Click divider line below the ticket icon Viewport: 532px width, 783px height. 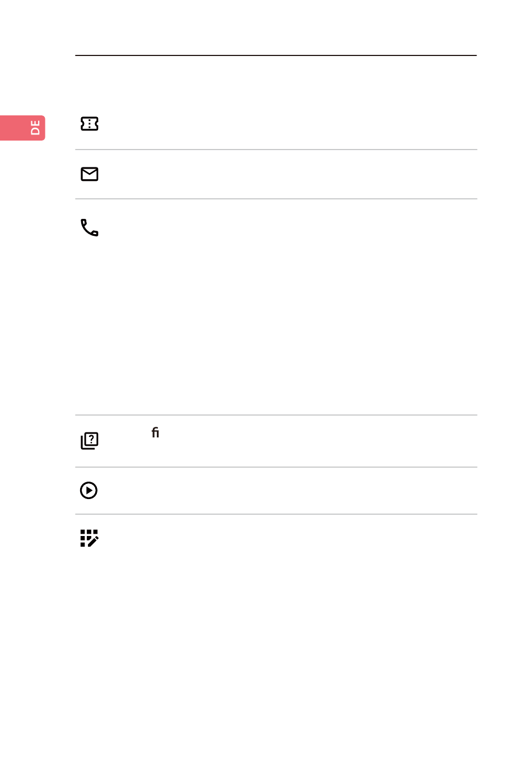[276, 150]
